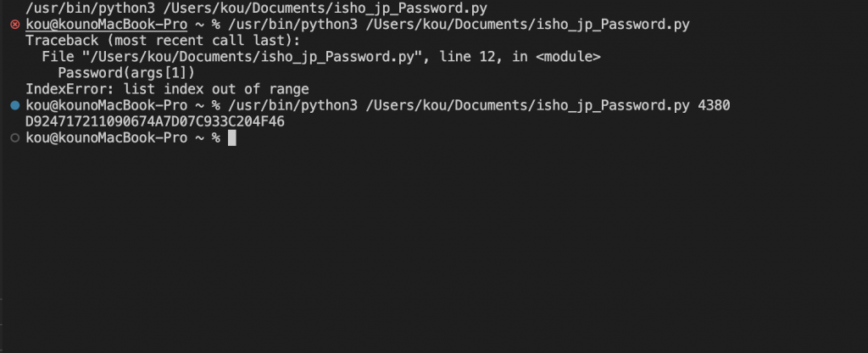Screen dimensions: 868x353
Task: Click the Password(args[1]) code line
Action: tap(126, 73)
